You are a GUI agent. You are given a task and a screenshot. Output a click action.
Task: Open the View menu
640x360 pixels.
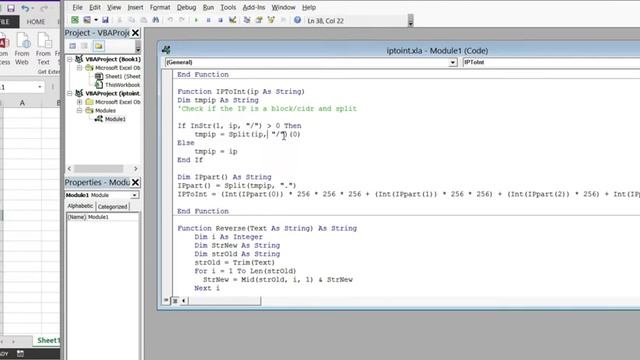click(x=114, y=7)
